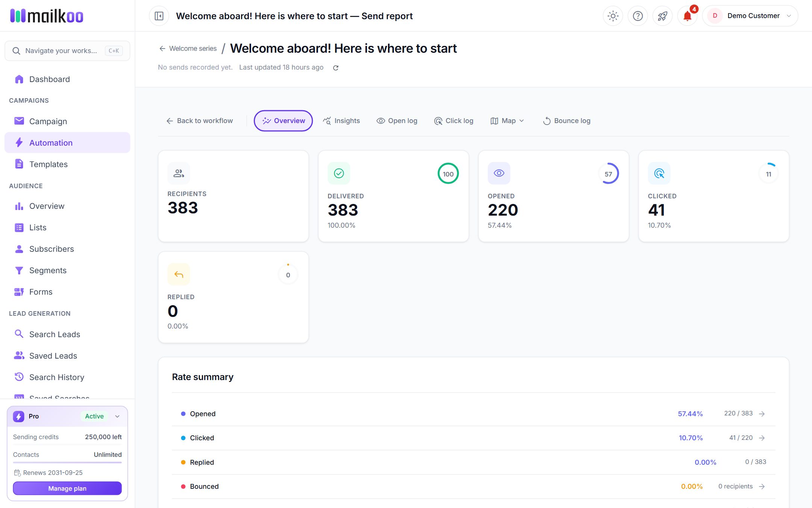Open Bounced rate details arrow
The height and width of the screenshot is (508, 812).
click(x=762, y=486)
